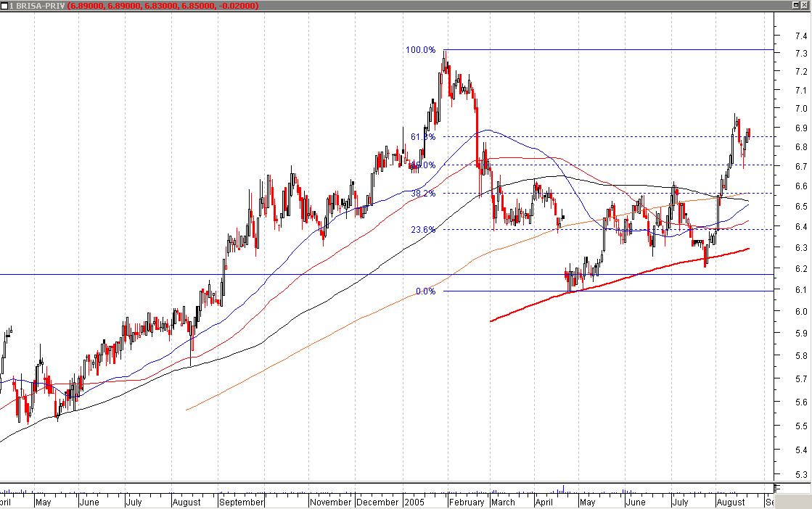The width and height of the screenshot is (812, 509).
Task: Click the -0.02000 change value in title bar
Action: [x=239, y=6]
